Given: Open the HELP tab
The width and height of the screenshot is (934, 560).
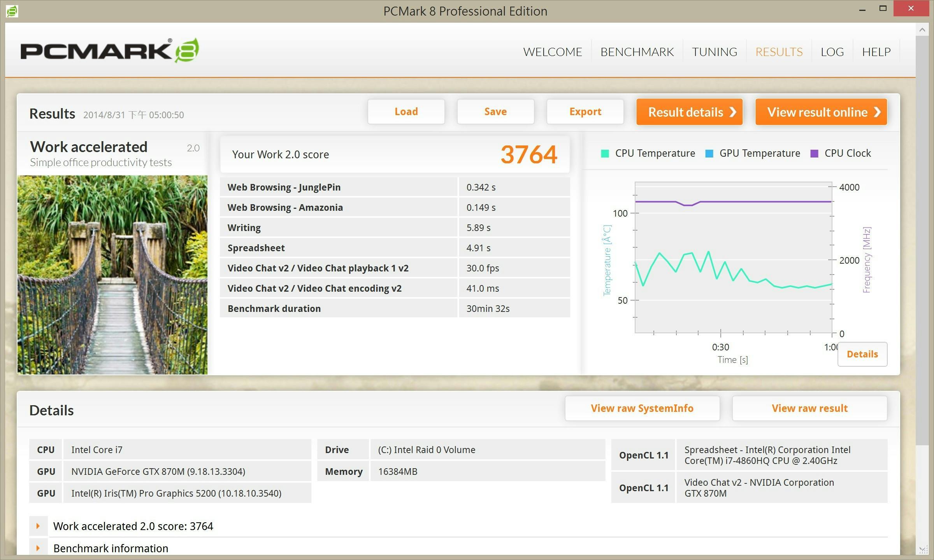Looking at the screenshot, I should [x=876, y=52].
